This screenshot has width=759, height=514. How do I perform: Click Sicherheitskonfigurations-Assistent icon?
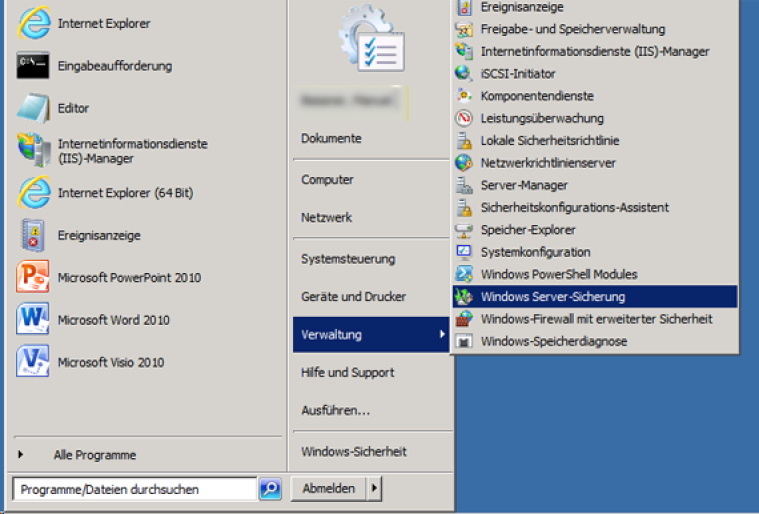pyautogui.click(x=464, y=207)
